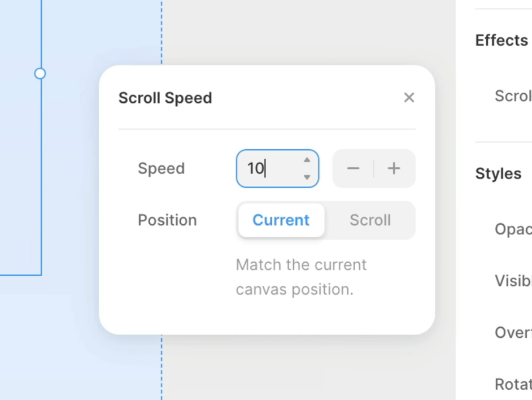Increase speed with the plus button

(394, 168)
